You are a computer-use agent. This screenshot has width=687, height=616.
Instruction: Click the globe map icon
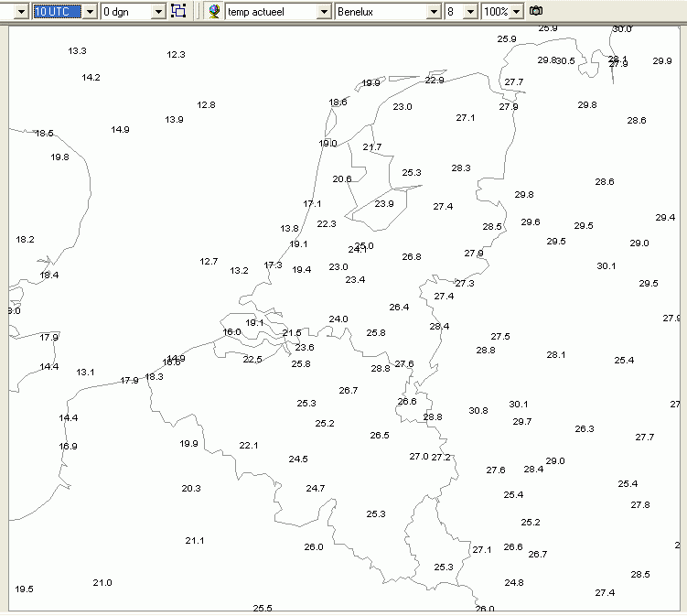click(x=214, y=11)
